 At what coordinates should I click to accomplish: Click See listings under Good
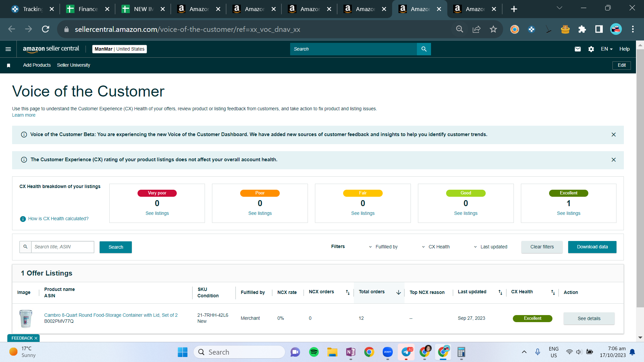tap(466, 214)
